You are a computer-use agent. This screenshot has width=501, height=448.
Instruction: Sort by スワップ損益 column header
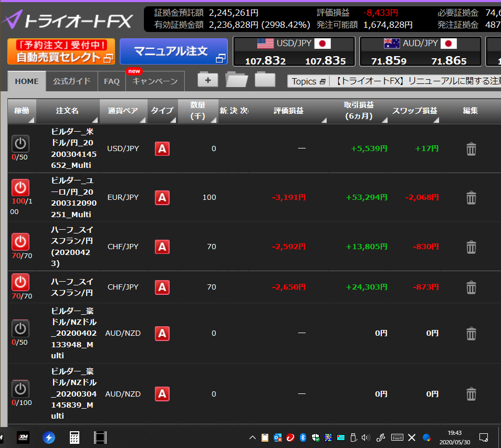(414, 111)
